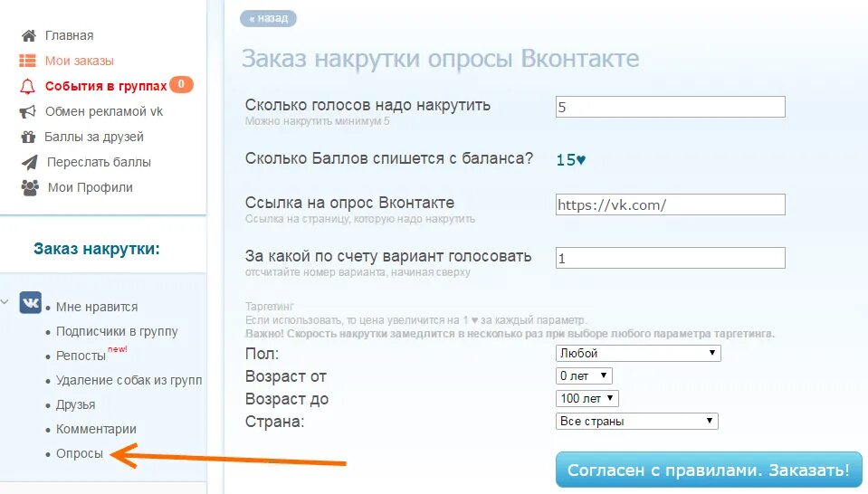Open the Репосты service link
This screenshot has height=494, width=868.
pyautogui.click(x=81, y=356)
